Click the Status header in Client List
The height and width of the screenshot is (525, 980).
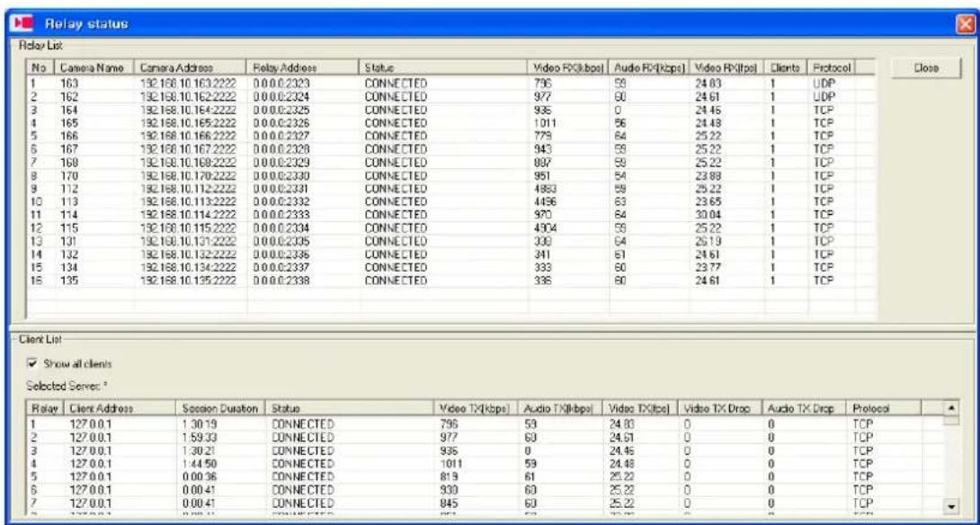point(352,408)
